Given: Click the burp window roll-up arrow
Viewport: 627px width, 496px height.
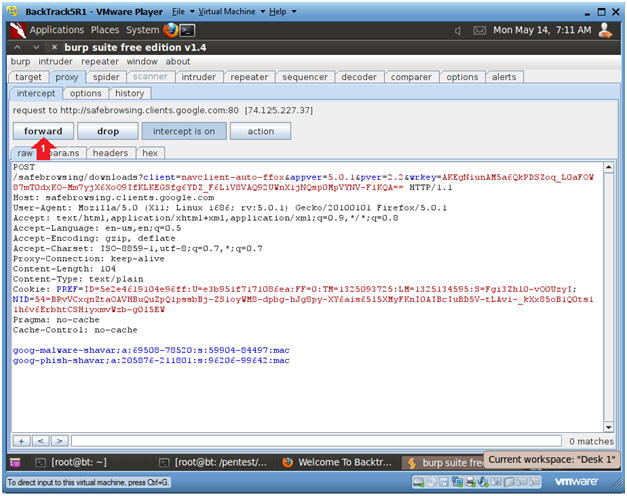Looking at the screenshot, I should pyautogui.click(x=18, y=47).
